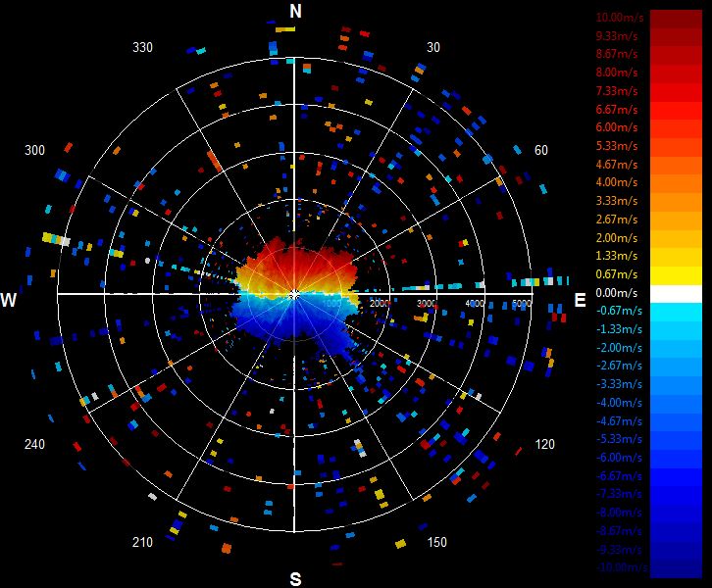Click the 4.00m/s legend label
Viewport: 712px width, 588px height.
(617, 182)
